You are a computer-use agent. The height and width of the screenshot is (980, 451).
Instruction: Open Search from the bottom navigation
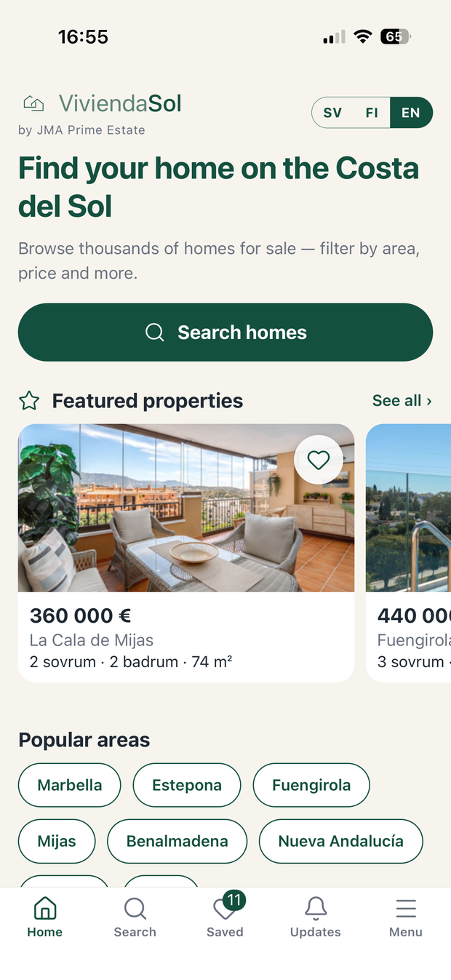[135, 917]
